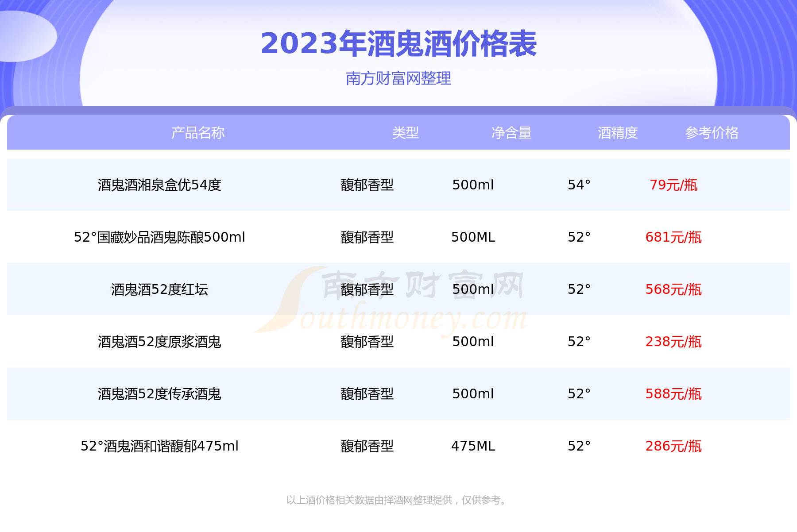
Task: Click 馥郁香型 in the 原浆酒鬼 row
Action: coord(367,342)
